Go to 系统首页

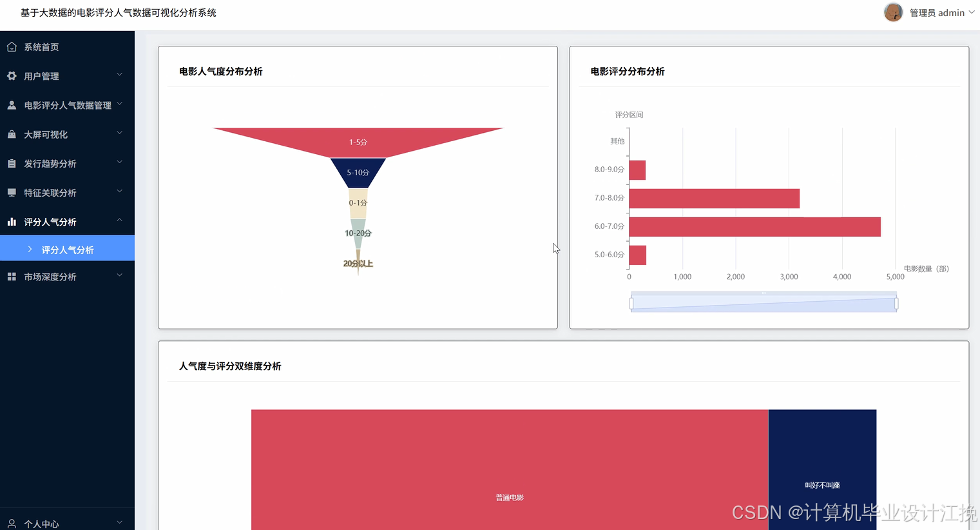(67, 47)
